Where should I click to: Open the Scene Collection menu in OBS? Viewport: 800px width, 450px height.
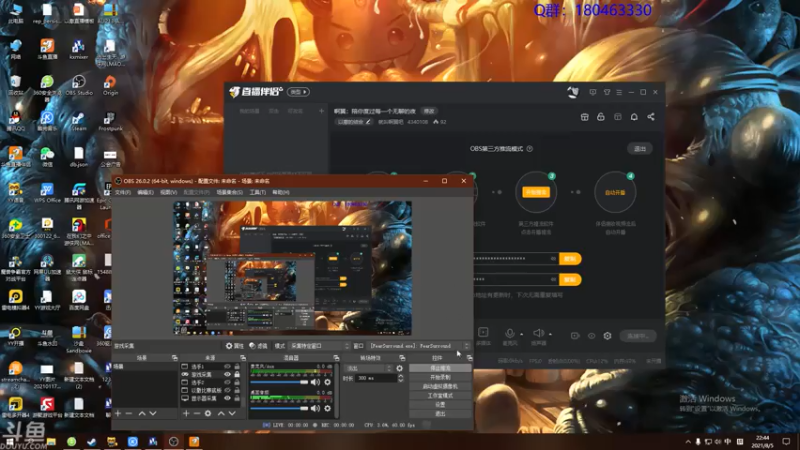coord(230,192)
